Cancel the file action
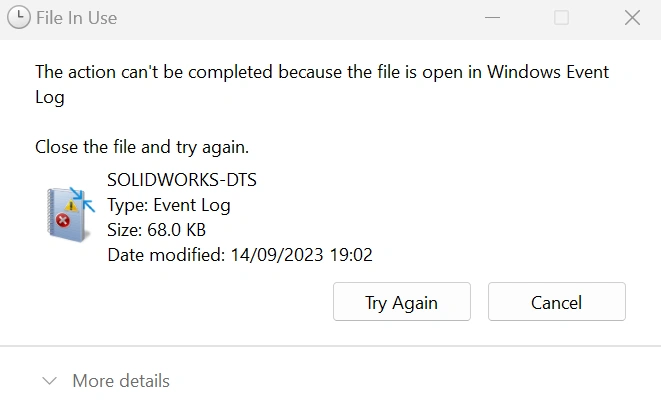 [556, 302]
